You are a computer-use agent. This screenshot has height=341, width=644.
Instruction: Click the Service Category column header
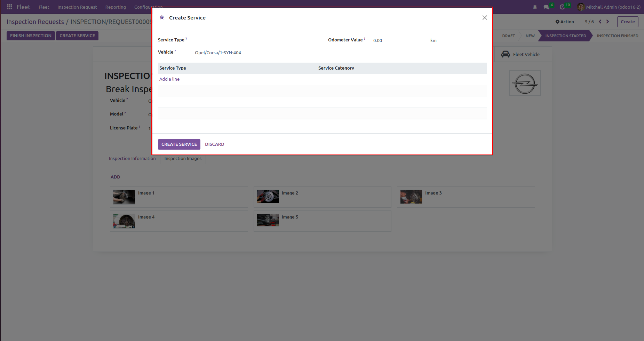[396, 68]
